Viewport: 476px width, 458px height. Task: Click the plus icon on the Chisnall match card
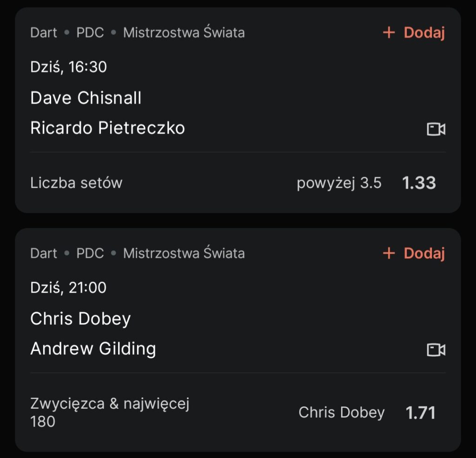(389, 33)
